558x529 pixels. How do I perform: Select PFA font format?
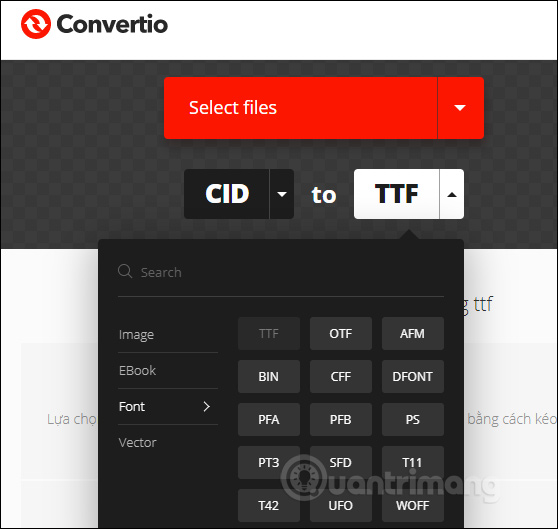269,420
